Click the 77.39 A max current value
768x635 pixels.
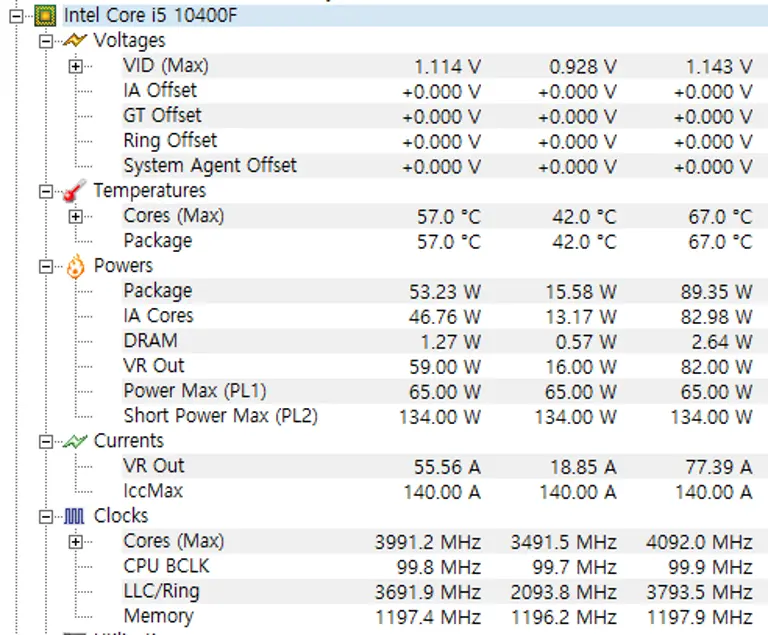[x=719, y=466]
